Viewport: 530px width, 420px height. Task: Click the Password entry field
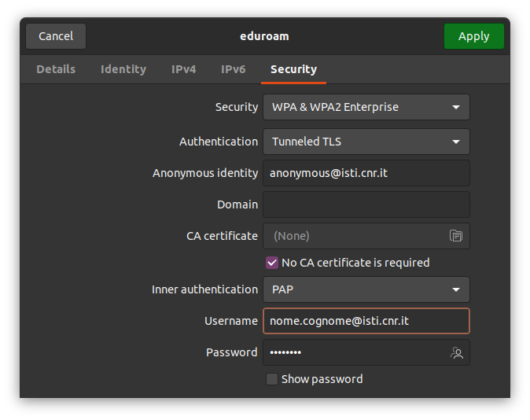point(354,352)
